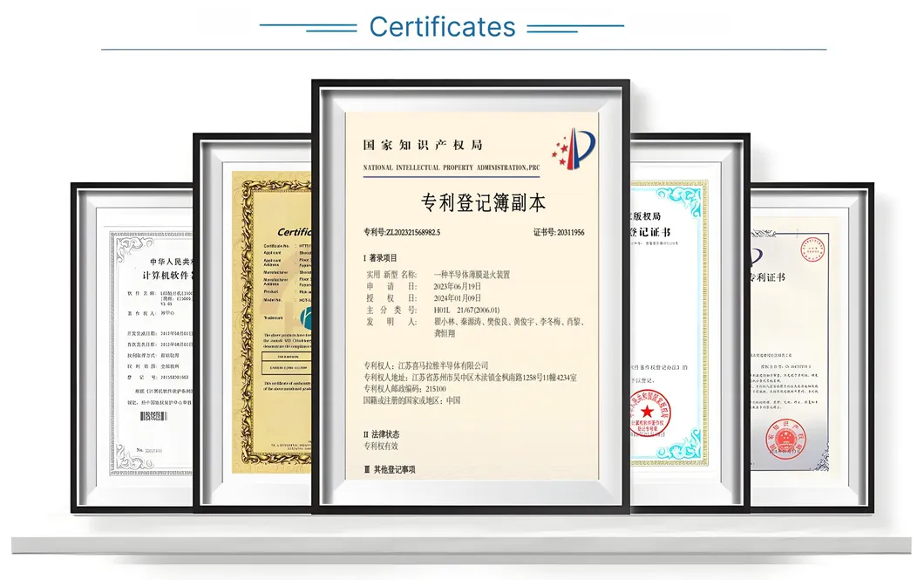Image resolution: width=924 pixels, height=580 pixels.
Task: Click the 'Certificates' page heading
Action: pos(444,29)
